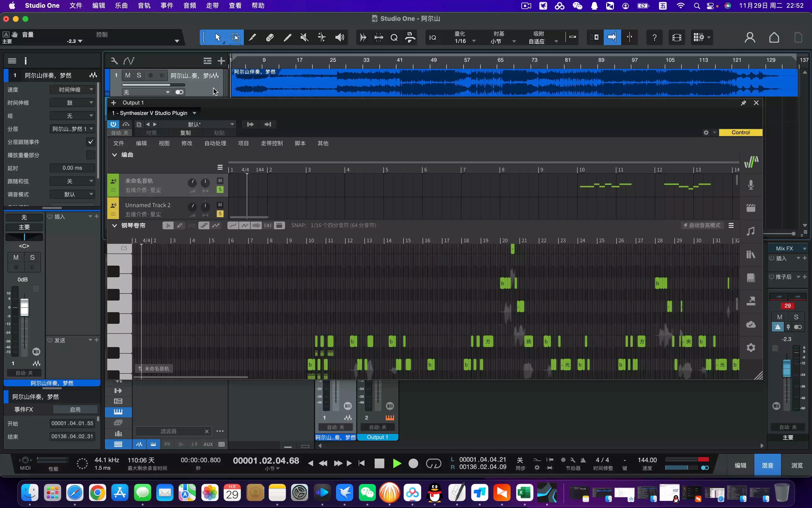Adjust track 1 volume slider in header
812x508 pixels.
tap(153, 85)
